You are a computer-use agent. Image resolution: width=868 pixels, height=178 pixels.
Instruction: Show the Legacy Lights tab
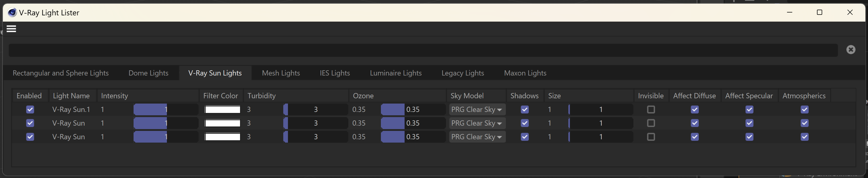pos(463,73)
